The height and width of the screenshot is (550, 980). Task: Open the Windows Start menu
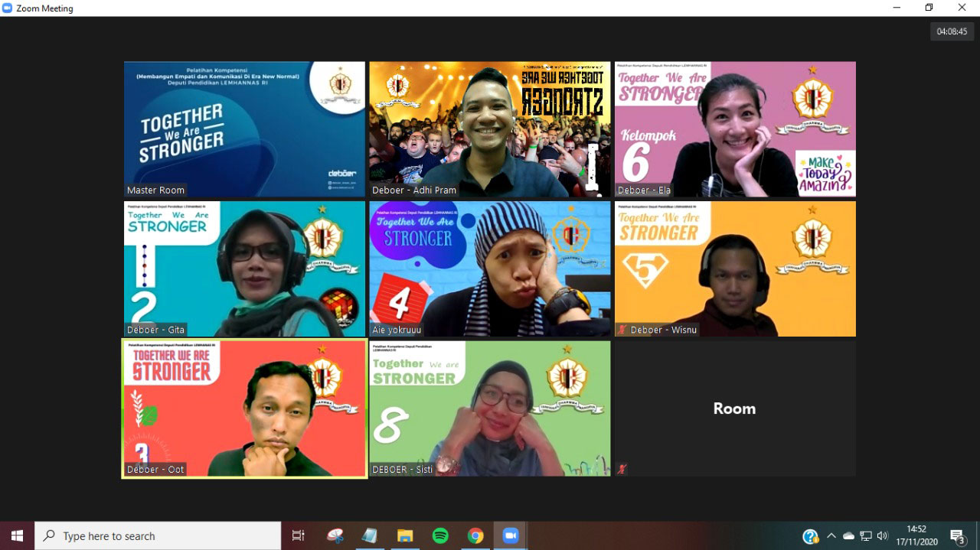coord(17,535)
